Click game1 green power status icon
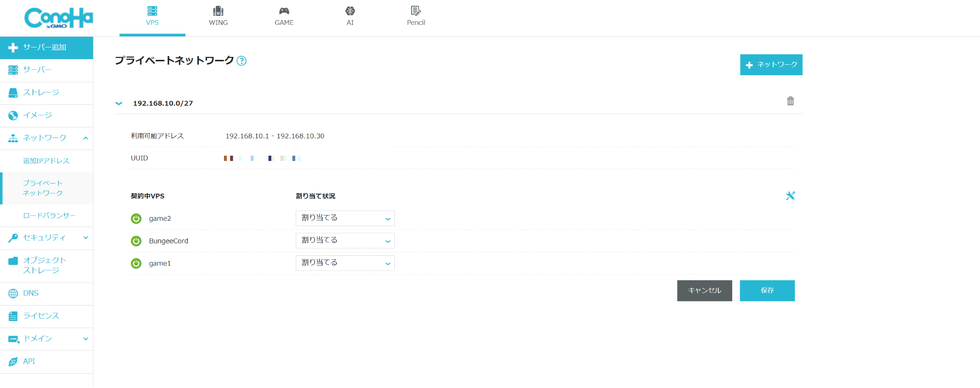 tap(136, 263)
